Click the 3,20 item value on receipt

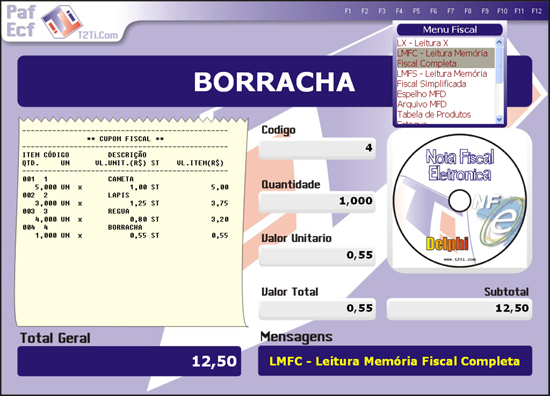coord(220,219)
